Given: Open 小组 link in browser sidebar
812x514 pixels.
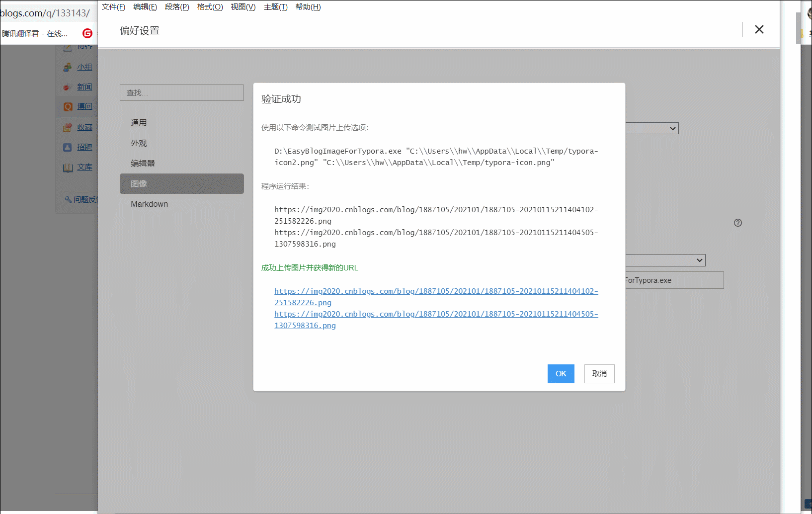Looking at the screenshot, I should (84, 67).
